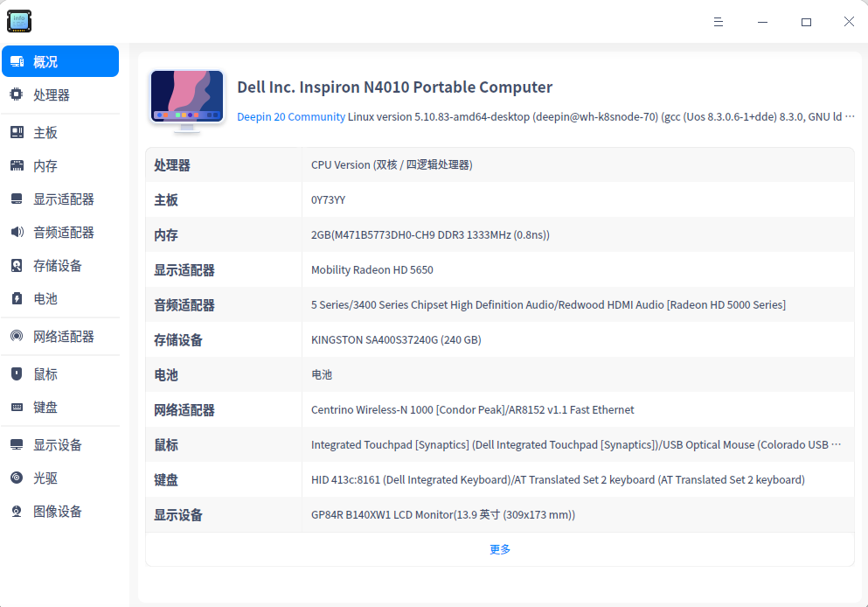
Task: Click the 更多 (More) link
Action: 500,548
